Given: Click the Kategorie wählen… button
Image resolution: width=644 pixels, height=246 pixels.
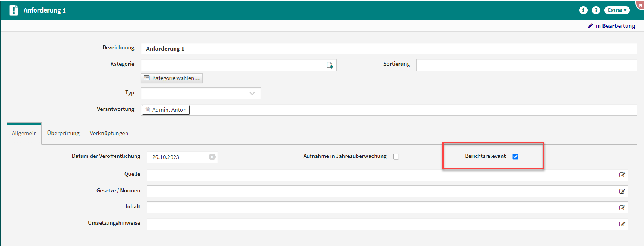Looking at the screenshot, I should pyautogui.click(x=172, y=78).
